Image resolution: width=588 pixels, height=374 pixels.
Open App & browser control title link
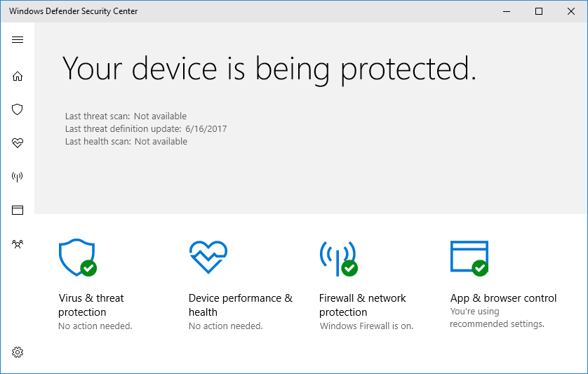(503, 298)
